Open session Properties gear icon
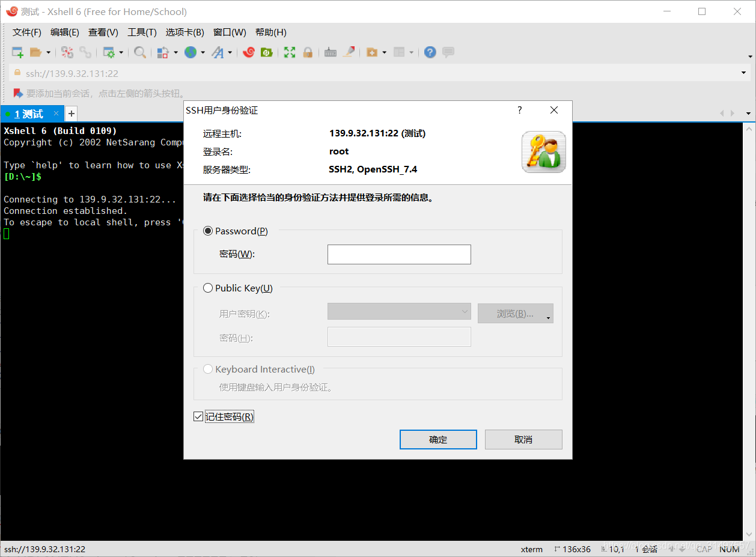 pyautogui.click(x=109, y=52)
